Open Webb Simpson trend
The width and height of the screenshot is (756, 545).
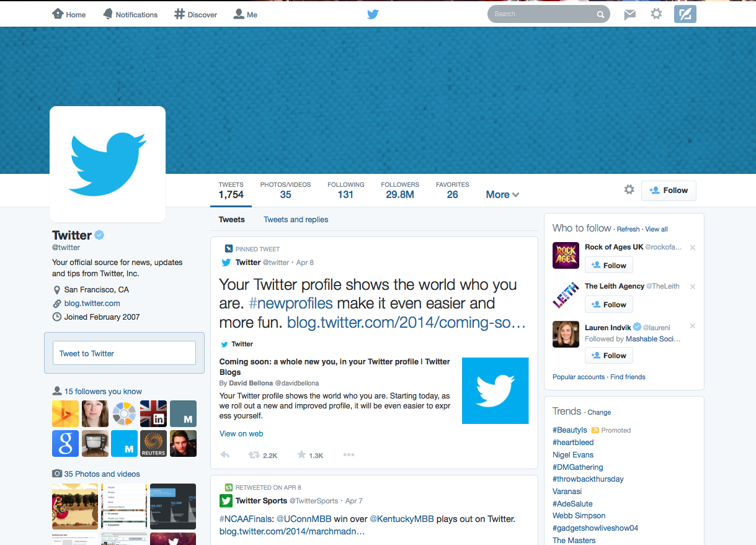[579, 516]
